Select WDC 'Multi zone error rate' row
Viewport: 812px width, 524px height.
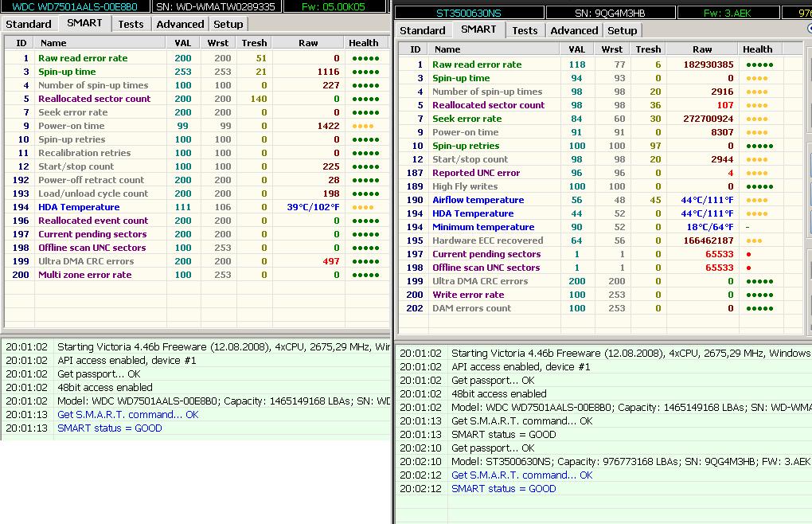click(x=197, y=275)
